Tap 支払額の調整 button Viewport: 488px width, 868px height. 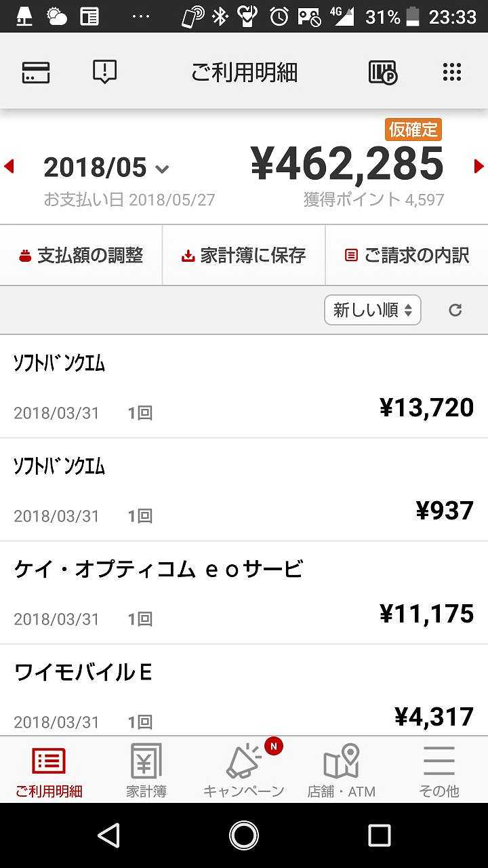[81, 256]
